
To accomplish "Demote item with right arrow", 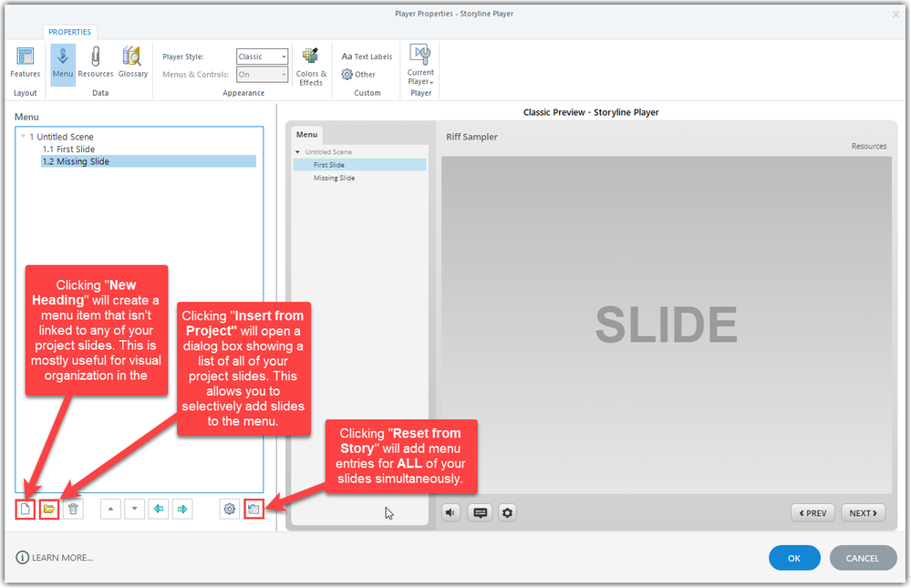I will (182, 510).
